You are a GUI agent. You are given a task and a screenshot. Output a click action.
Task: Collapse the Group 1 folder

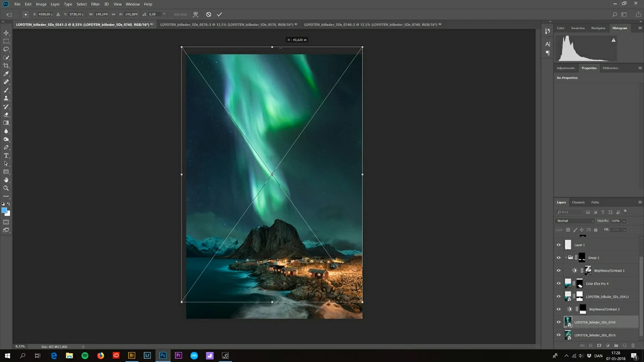point(566,258)
